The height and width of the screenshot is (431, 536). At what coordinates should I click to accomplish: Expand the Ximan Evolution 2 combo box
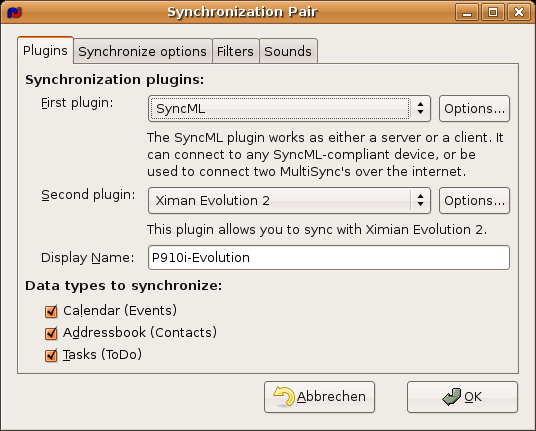pos(289,201)
